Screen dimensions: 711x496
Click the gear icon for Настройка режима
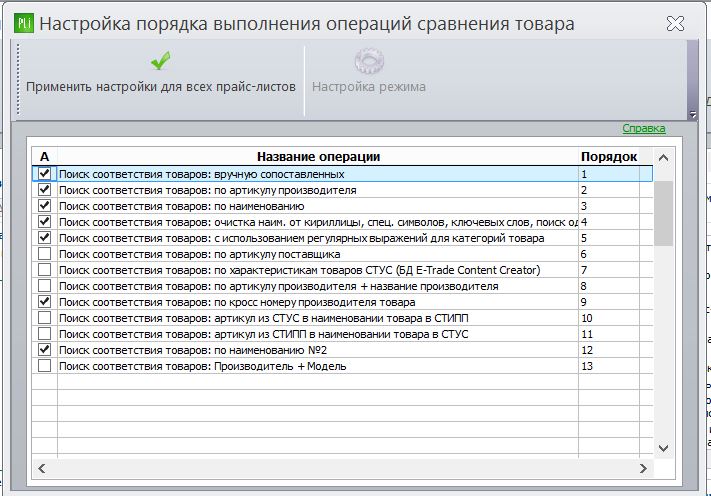[x=369, y=61]
